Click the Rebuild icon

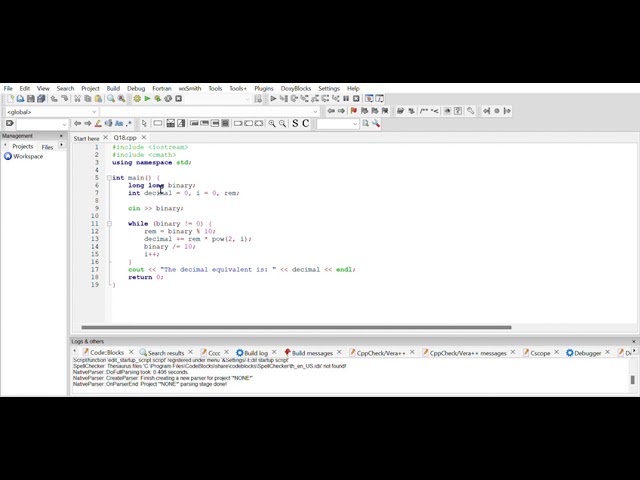click(168, 99)
